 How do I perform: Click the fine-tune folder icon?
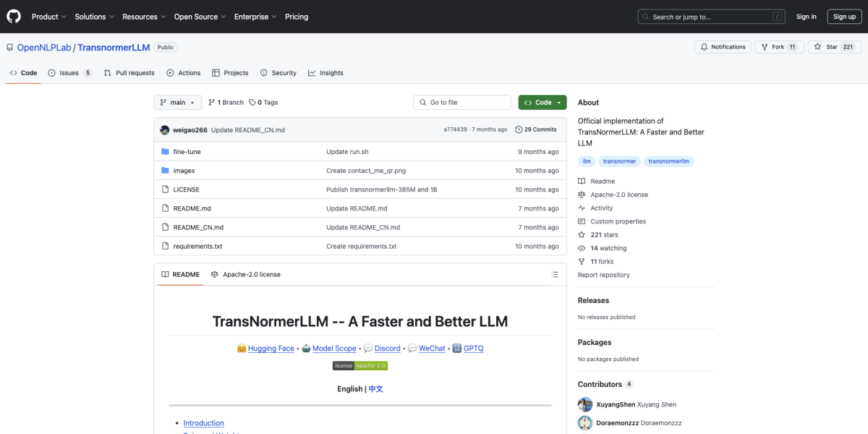[165, 152]
